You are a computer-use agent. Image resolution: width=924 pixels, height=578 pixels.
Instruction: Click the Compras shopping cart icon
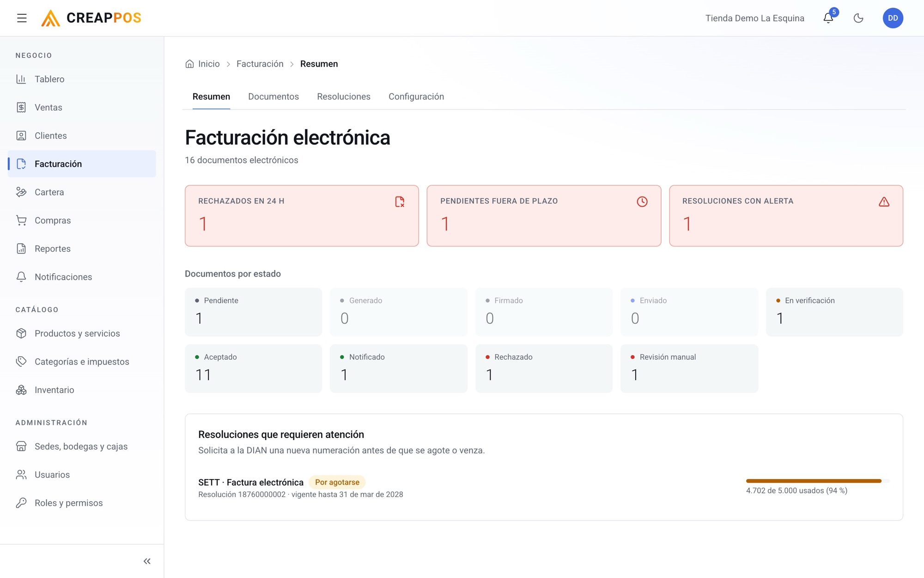tap(21, 220)
